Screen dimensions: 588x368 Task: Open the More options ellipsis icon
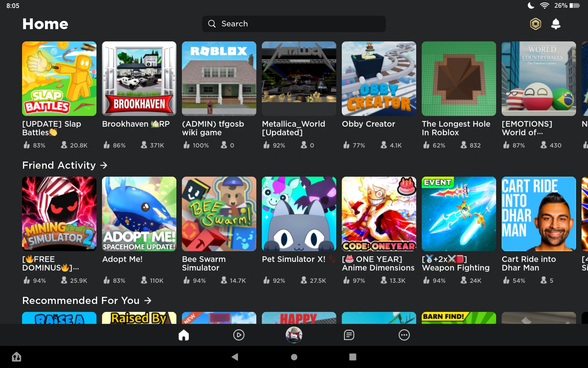[404, 335]
